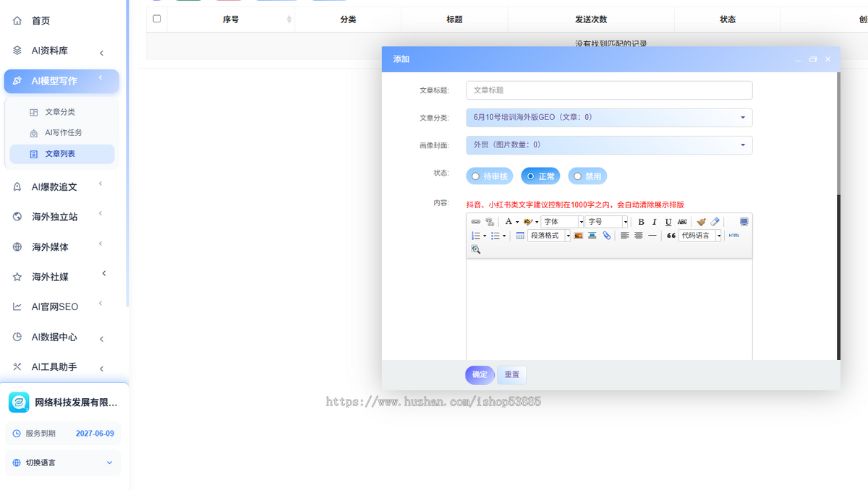Click the preview magnifier icon
Viewport: 868px width, 490px height.
476,249
